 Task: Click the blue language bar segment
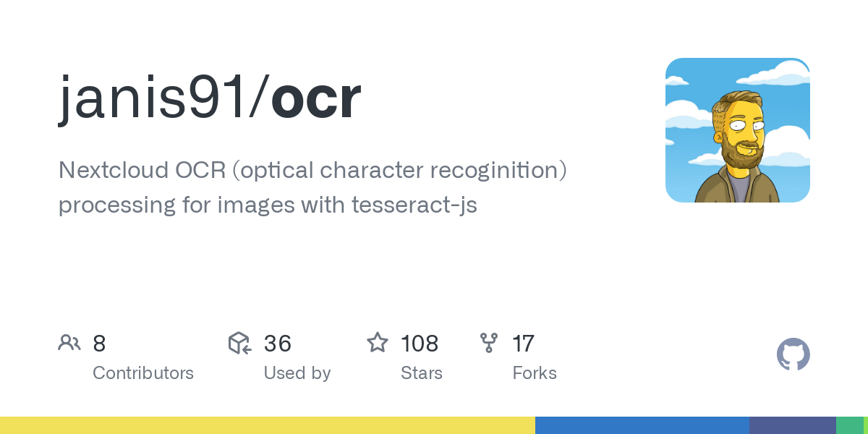pos(642,425)
